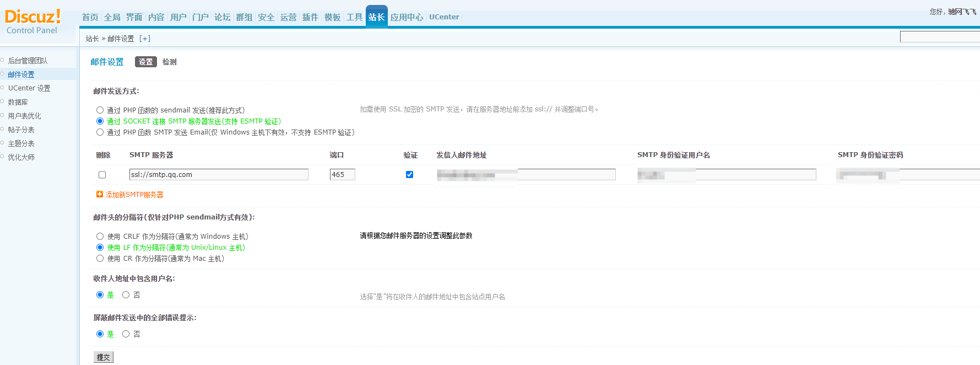This screenshot has height=365, width=980.
Task: Open the 应用中心 top navigation menu
Action: [407, 17]
